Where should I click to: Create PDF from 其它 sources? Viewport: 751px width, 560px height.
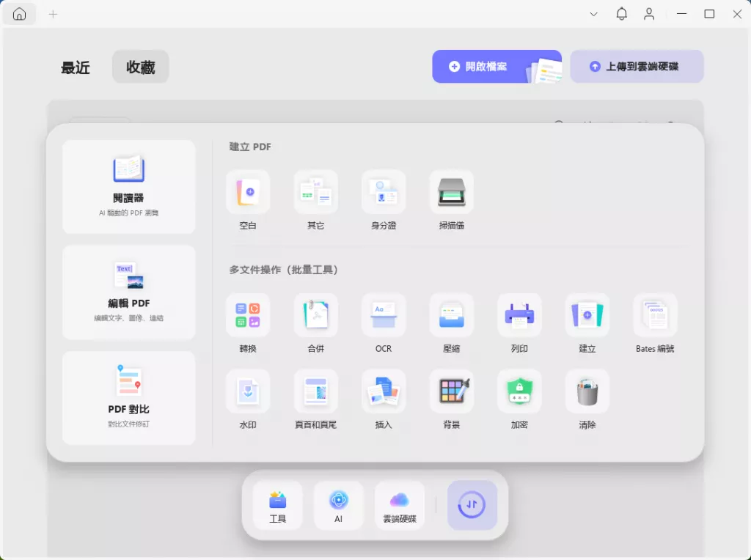pyautogui.click(x=315, y=193)
